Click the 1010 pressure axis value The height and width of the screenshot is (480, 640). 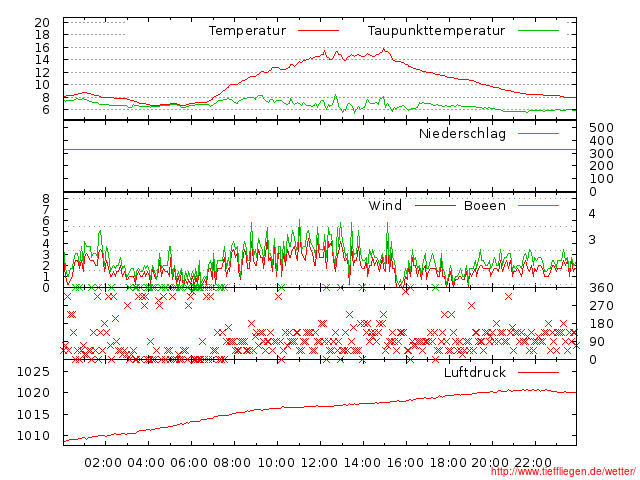click(33, 436)
